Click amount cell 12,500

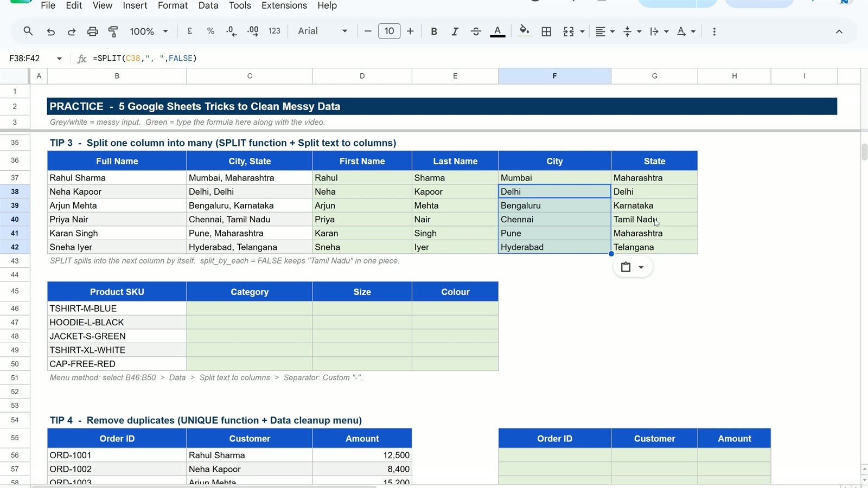362,455
